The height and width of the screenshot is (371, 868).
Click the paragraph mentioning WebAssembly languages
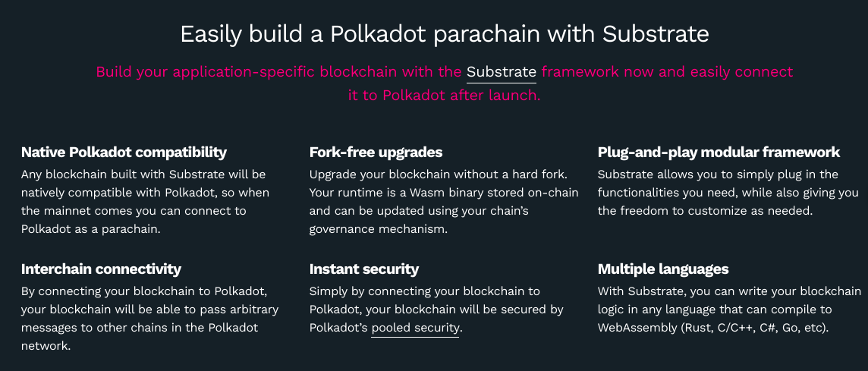(730, 309)
